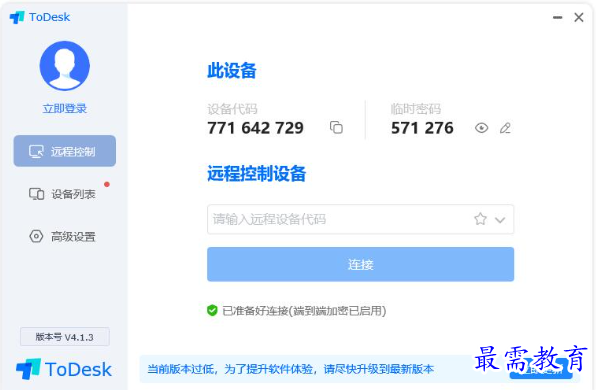
Task: Click the large ToDesk logo at bottom left
Action: (64, 369)
